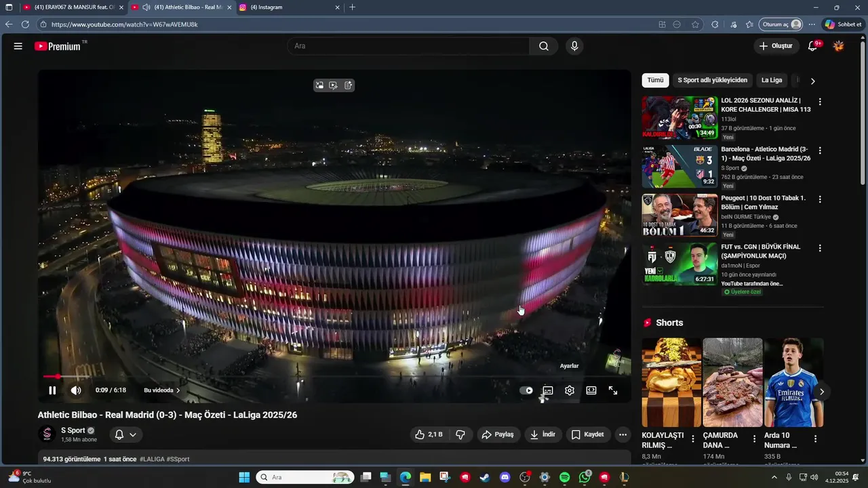Open the S Sport channel avatar

coord(47,434)
